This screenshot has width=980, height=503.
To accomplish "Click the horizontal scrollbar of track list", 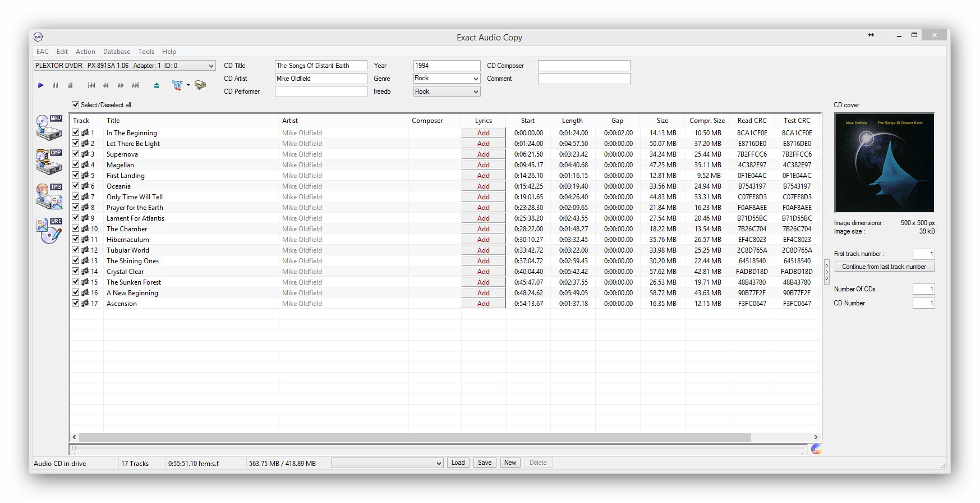I will click(x=415, y=437).
